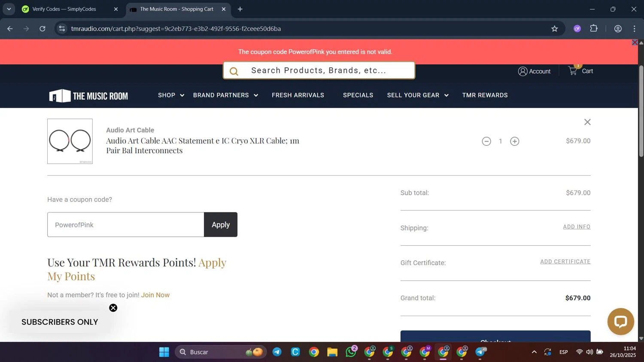This screenshot has width=644, height=362.
Task: Click the Audio Art Cable brand name
Action: point(130,130)
